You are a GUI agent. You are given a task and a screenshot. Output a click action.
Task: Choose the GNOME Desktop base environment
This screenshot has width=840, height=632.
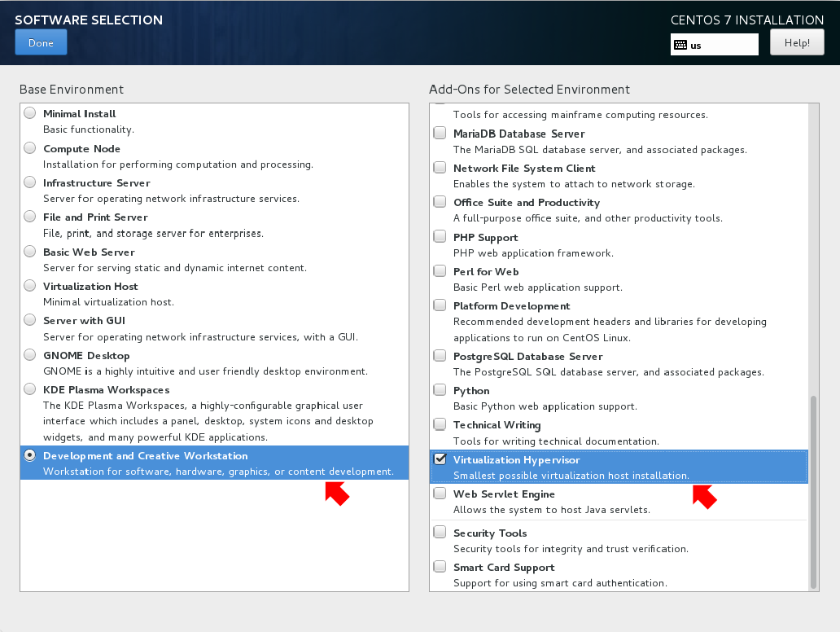30,355
